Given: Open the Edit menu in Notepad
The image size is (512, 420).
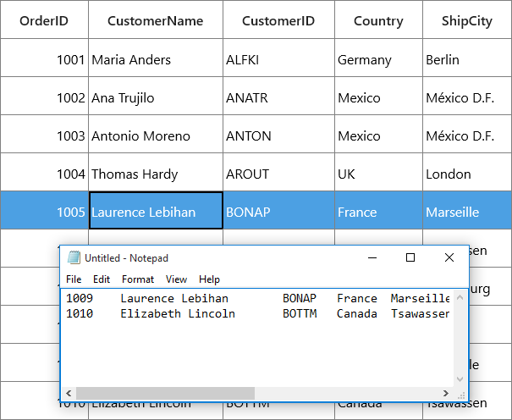Looking at the screenshot, I should (102, 279).
